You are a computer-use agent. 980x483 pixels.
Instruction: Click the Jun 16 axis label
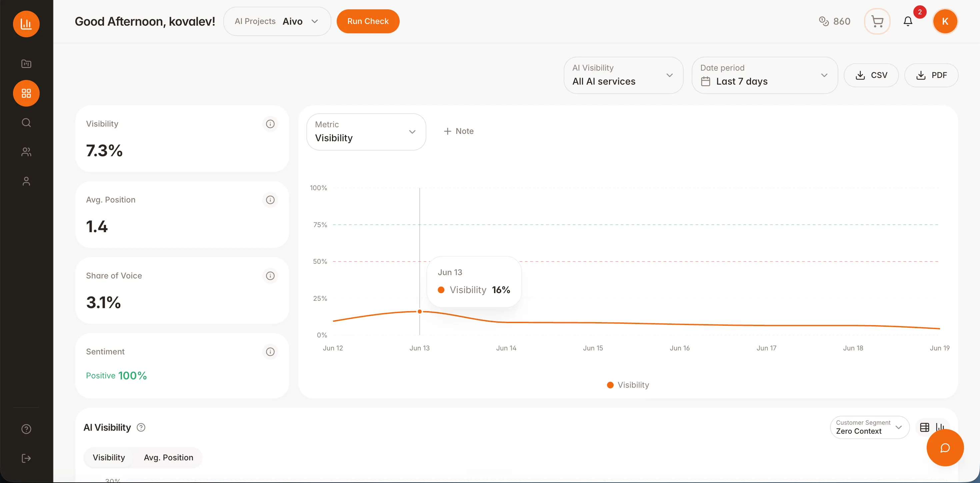coord(679,348)
